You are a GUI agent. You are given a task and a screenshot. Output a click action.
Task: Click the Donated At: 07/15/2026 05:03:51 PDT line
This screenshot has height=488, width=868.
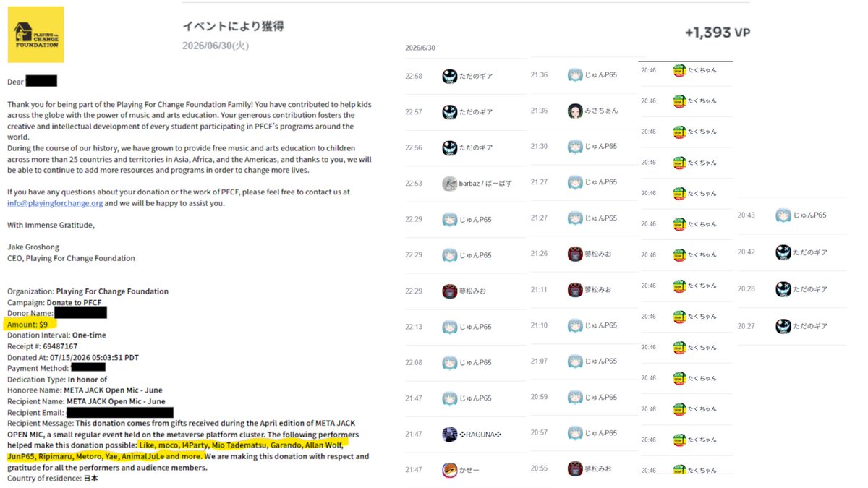coord(73,357)
